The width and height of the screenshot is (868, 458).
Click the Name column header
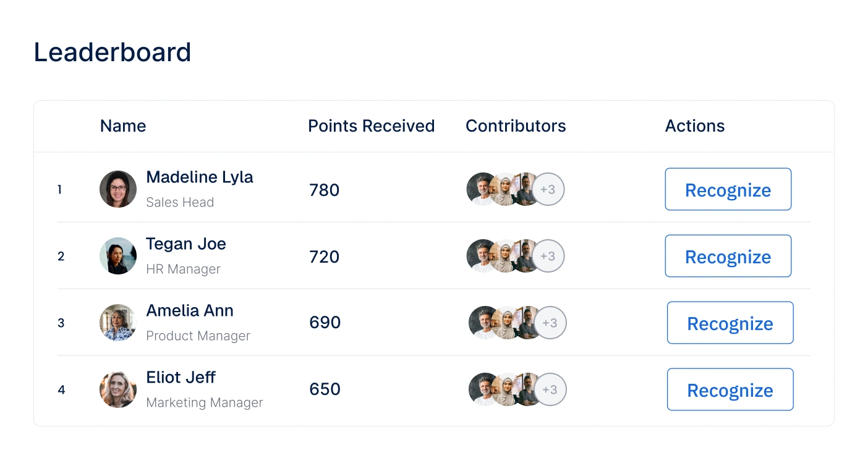click(x=123, y=126)
